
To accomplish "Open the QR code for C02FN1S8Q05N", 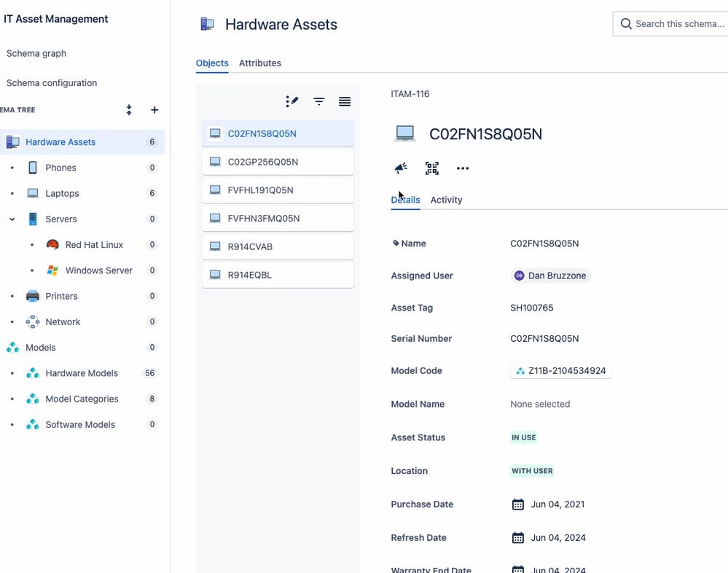I will [x=431, y=168].
